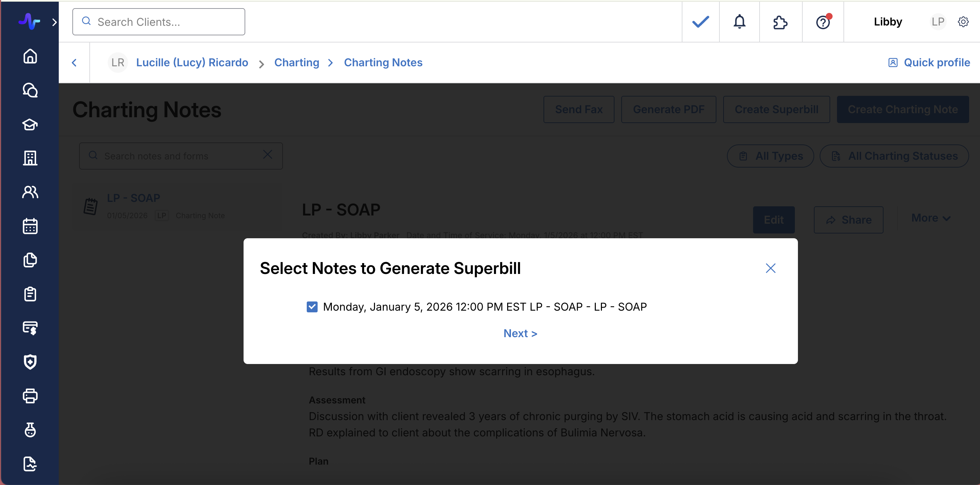Go back with the left chevron arrow
Image resolution: width=980 pixels, height=485 pixels.
[74, 63]
